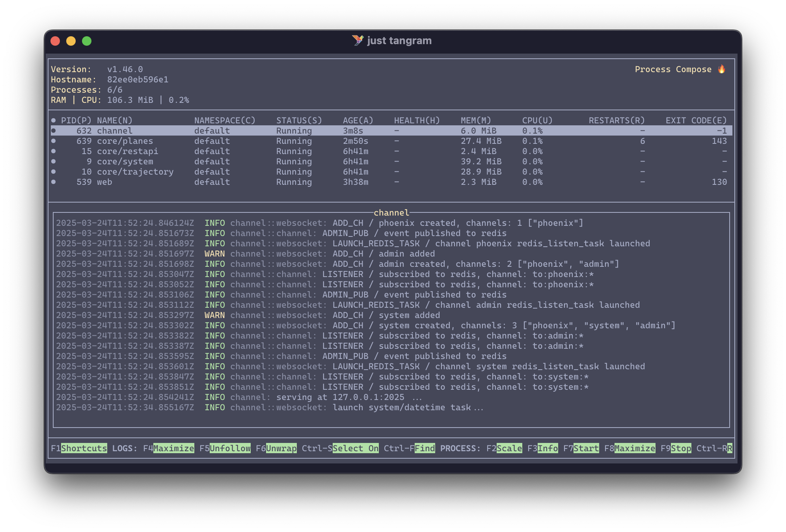
Task: Zoom window with green button
Action: click(x=87, y=41)
